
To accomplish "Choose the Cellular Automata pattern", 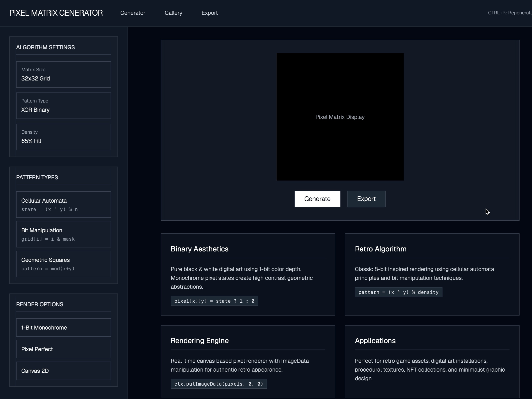I will pos(63,205).
